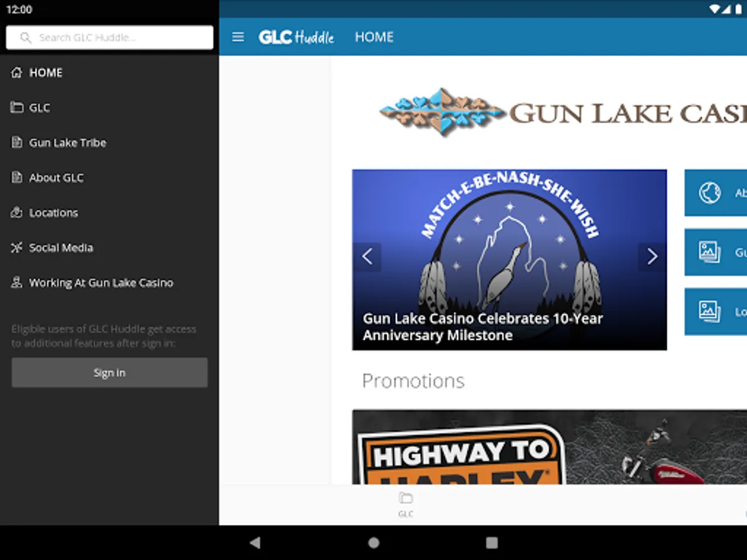Open the Highway to Harley promotion banner
The height and width of the screenshot is (560, 747).
550,447
